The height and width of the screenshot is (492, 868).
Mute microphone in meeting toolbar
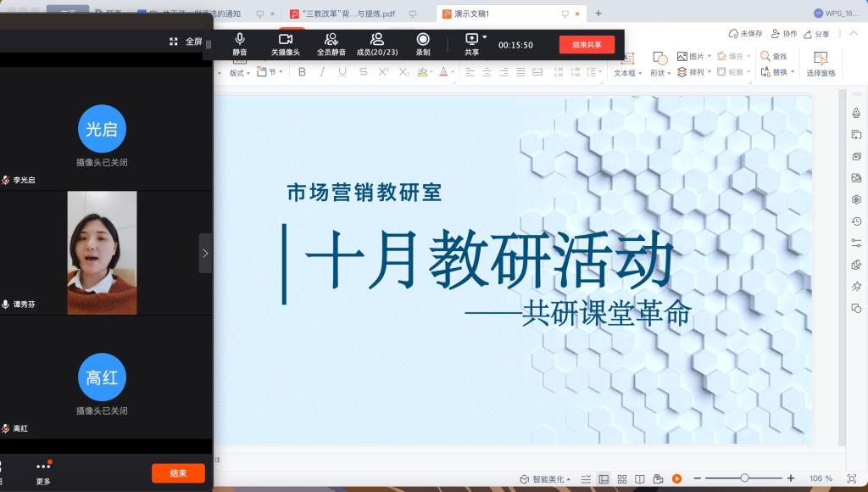click(x=240, y=44)
